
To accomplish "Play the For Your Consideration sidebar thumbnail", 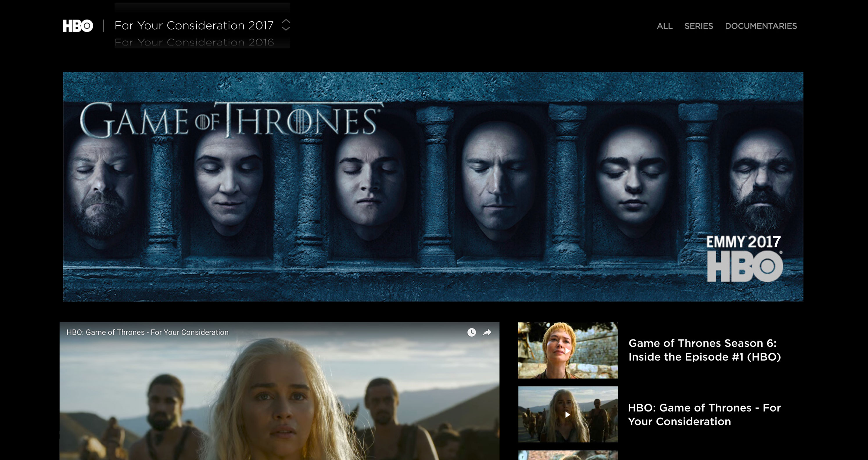I will click(x=568, y=414).
